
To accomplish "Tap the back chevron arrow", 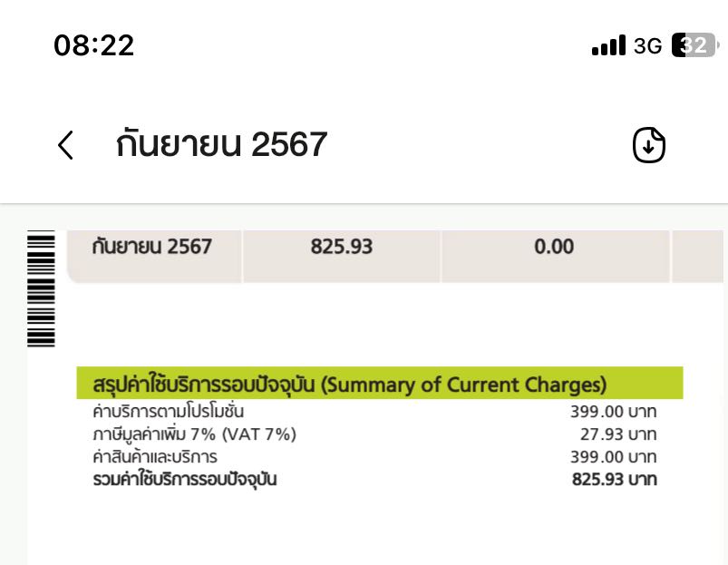I will click(65, 145).
